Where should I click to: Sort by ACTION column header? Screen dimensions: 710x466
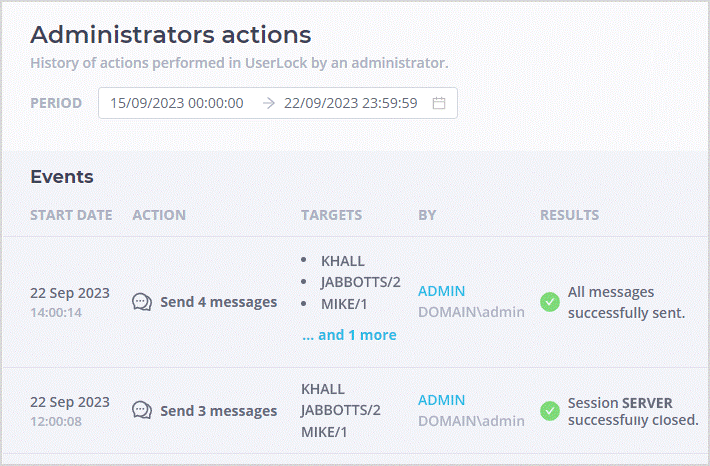pos(159,215)
